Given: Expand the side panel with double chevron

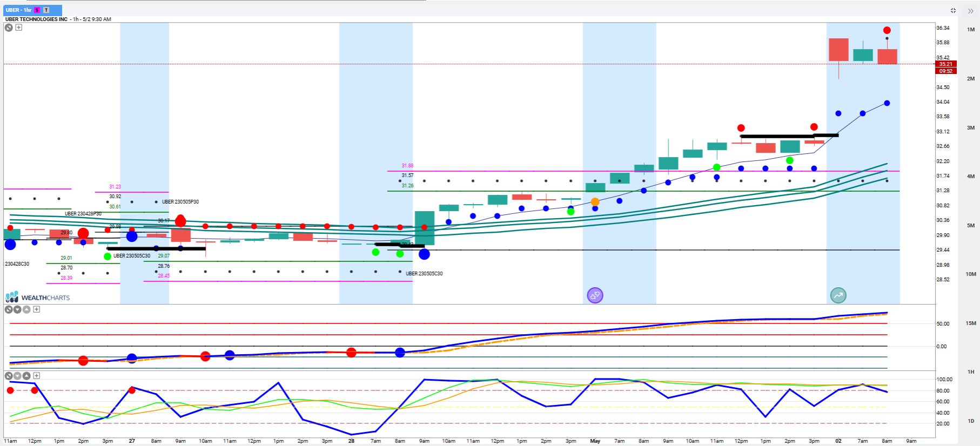Looking at the screenshot, I should [970, 11].
